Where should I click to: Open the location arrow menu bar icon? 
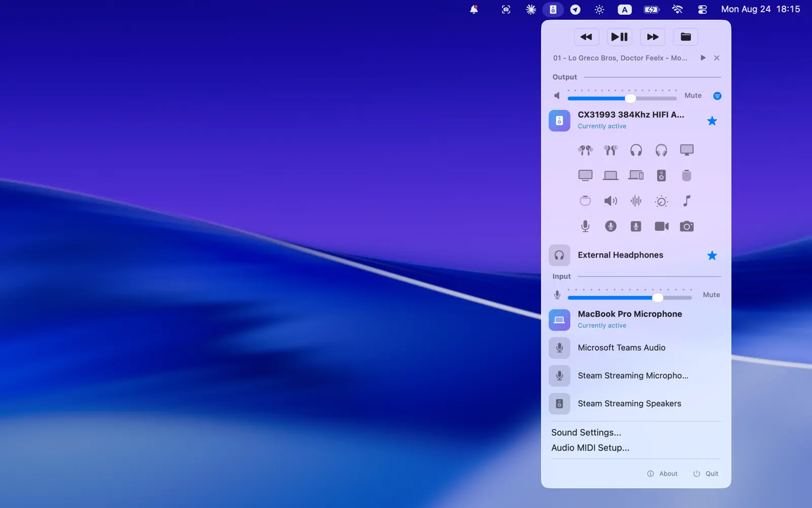click(x=576, y=9)
